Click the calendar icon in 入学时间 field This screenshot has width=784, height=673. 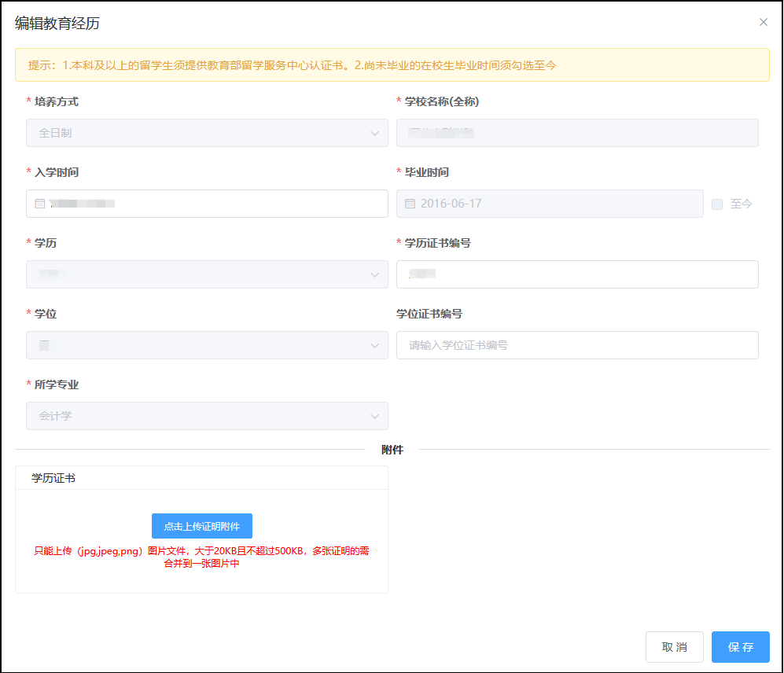[39, 203]
